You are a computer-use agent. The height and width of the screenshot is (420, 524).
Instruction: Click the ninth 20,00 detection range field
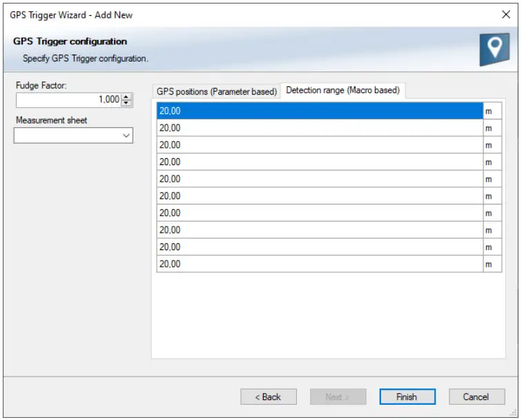[320, 247]
